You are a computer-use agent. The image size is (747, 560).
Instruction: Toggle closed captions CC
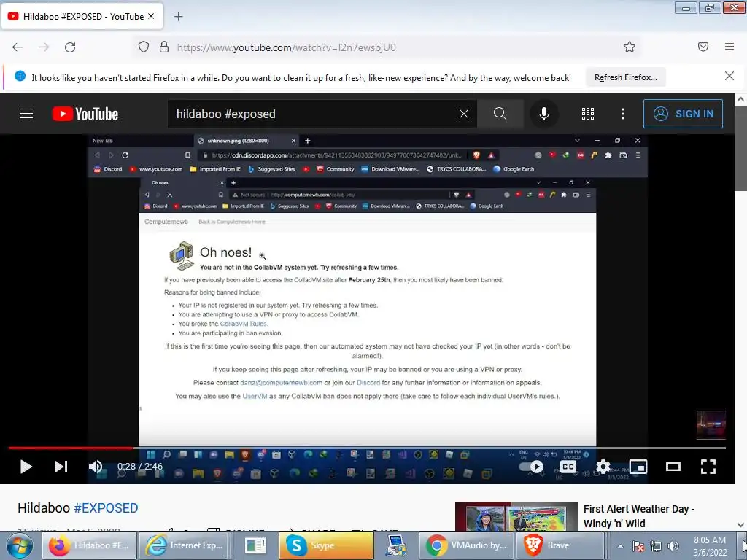point(568,467)
